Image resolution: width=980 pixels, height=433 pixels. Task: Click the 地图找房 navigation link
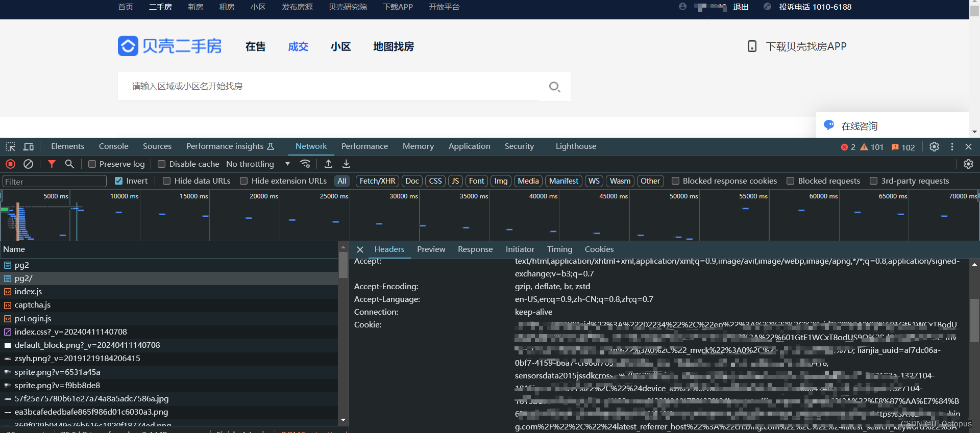point(393,47)
